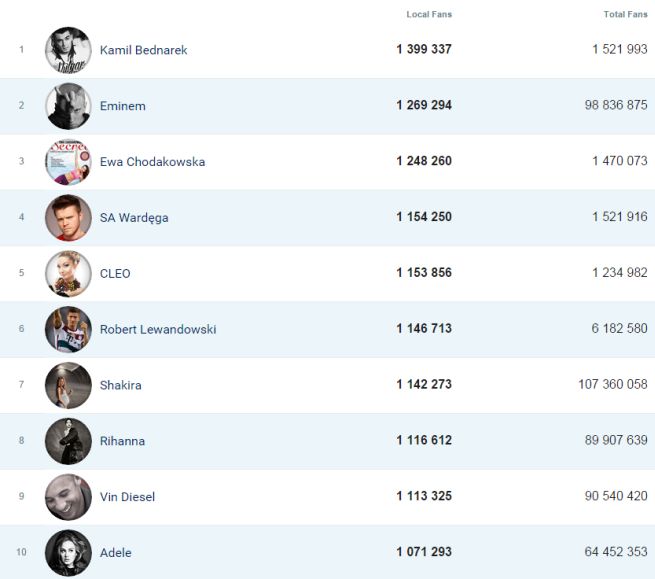Click SA Wardęga's profile photo
655x579 pixels.
(x=68, y=218)
